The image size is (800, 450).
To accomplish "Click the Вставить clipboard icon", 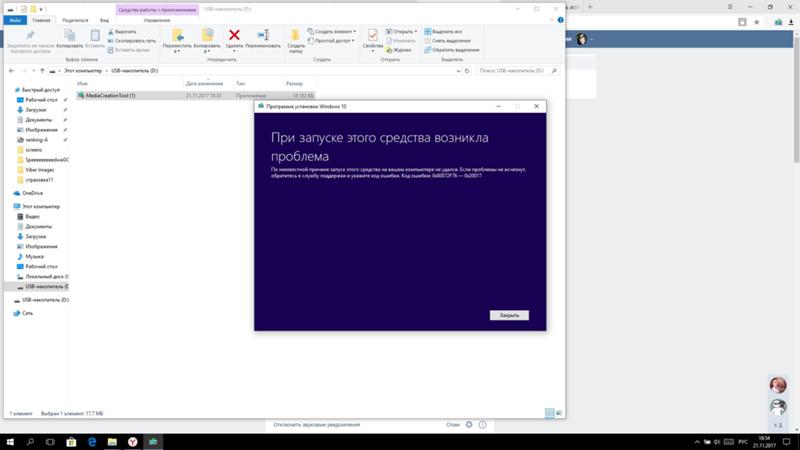I will point(95,35).
